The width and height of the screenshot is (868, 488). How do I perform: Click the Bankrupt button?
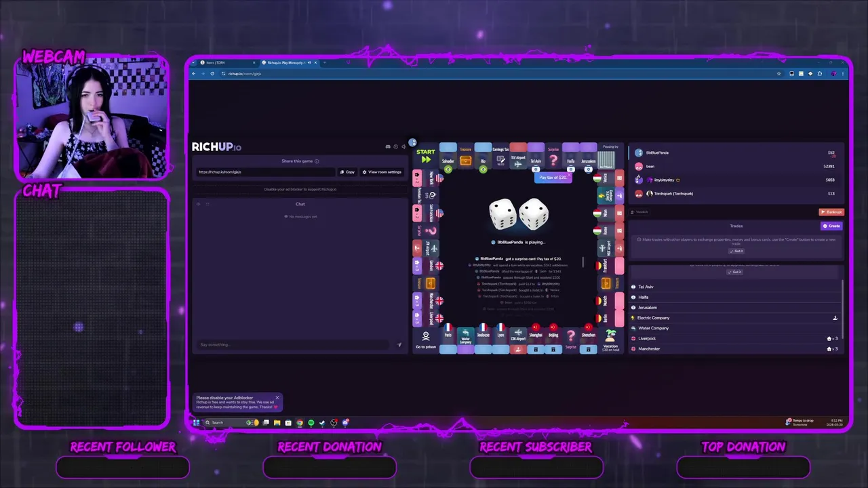coord(831,212)
